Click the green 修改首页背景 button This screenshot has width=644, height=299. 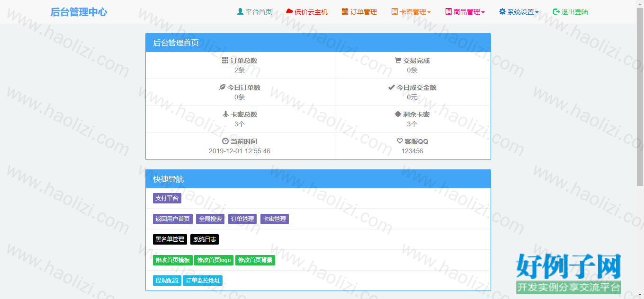pyautogui.click(x=255, y=260)
